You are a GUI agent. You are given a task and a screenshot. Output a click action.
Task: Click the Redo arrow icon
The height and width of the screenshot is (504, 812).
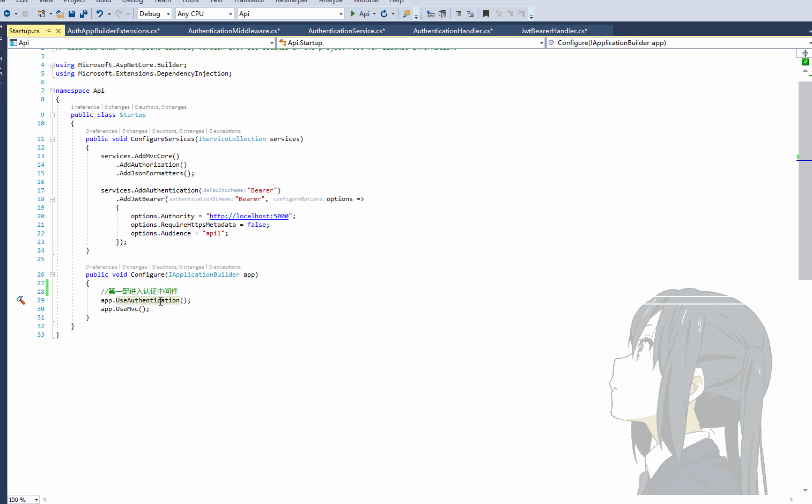pos(119,14)
